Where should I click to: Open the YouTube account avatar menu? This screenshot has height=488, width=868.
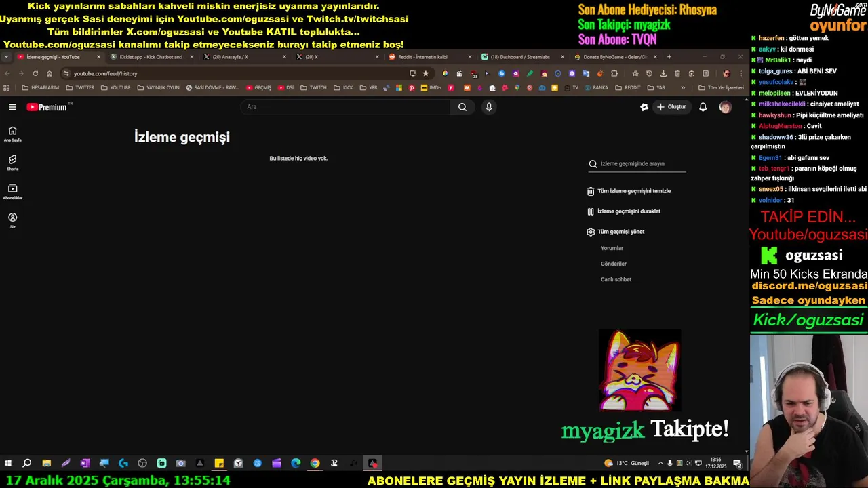click(x=725, y=107)
